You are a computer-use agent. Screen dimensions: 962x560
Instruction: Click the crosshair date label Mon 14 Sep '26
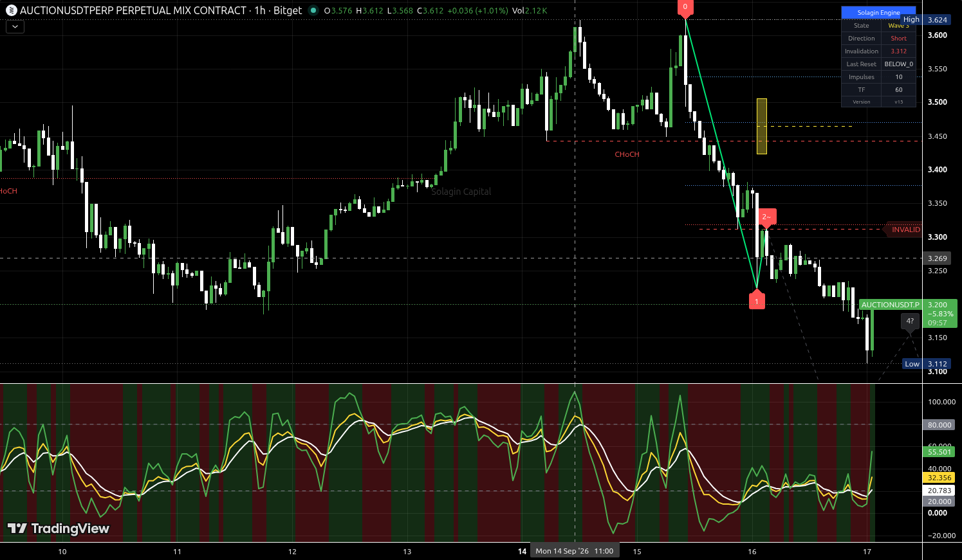(575, 551)
